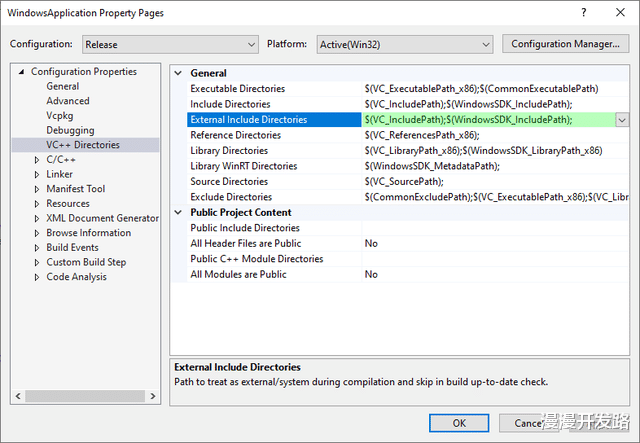Image resolution: width=640 pixels, height=443 pixels.
Task: Select the Build Events tree label
Action: [72, 248]
